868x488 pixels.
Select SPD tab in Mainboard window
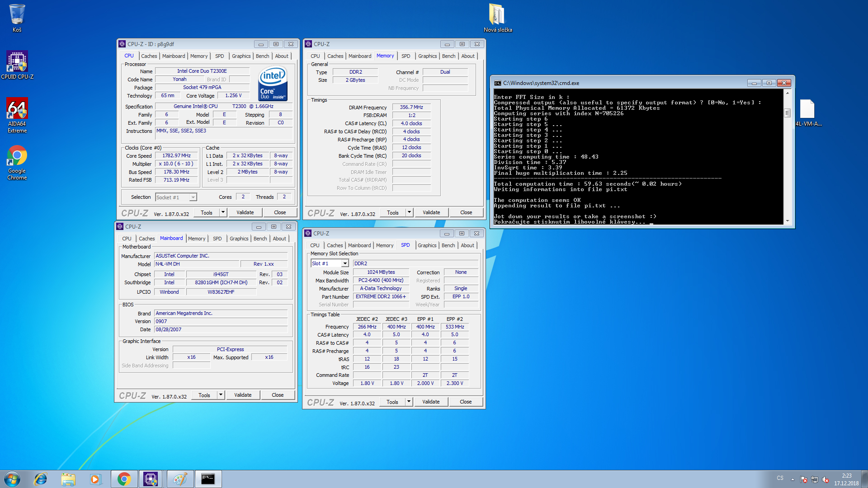point(217,239)
